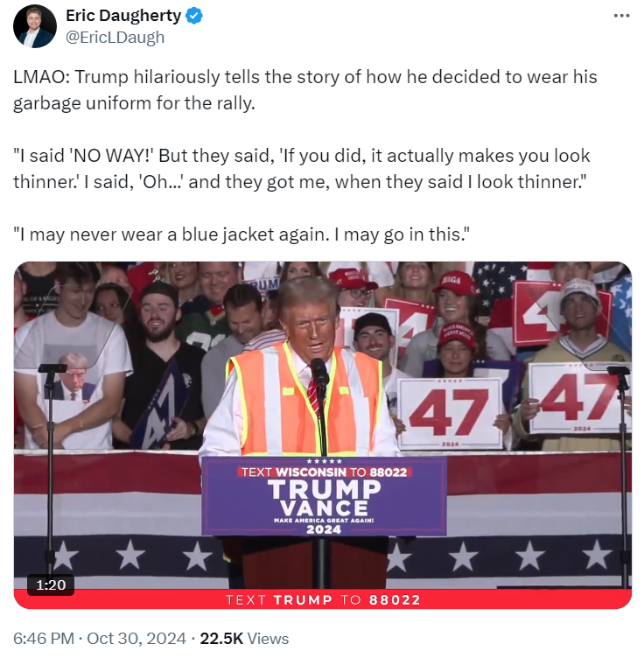Click the Oct 30, 2024 date

[x=136, y=638]
